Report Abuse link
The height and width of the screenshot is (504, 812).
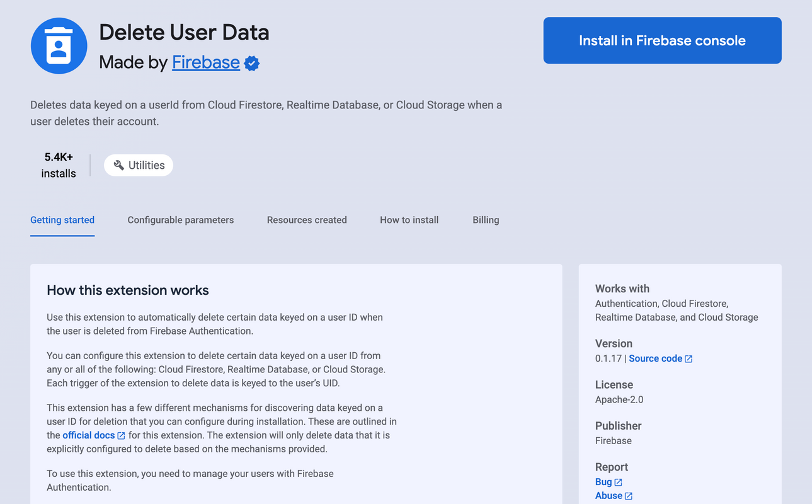pos(609,496)
